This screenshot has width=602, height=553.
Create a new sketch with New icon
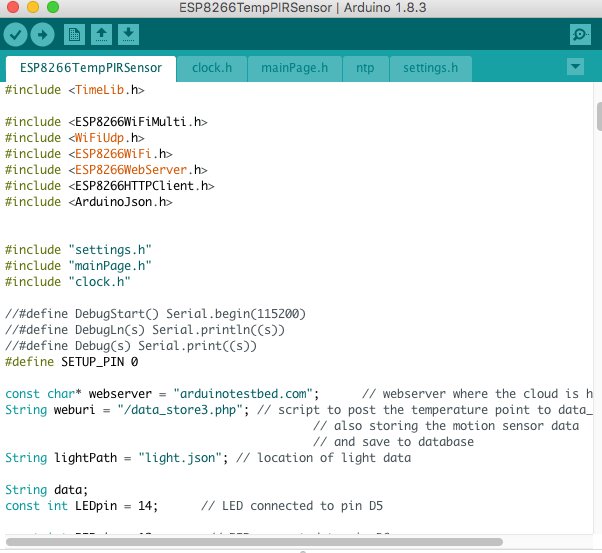pos(74,35)
